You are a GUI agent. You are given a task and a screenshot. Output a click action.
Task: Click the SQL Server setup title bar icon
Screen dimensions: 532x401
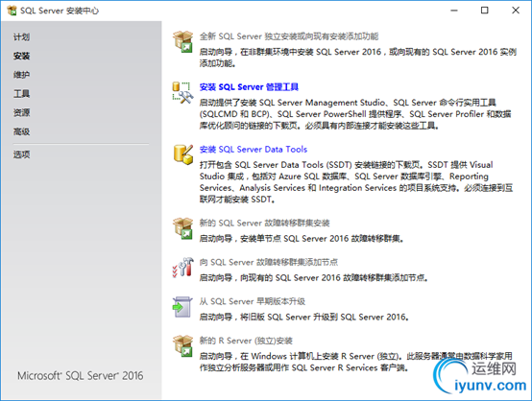12,11
